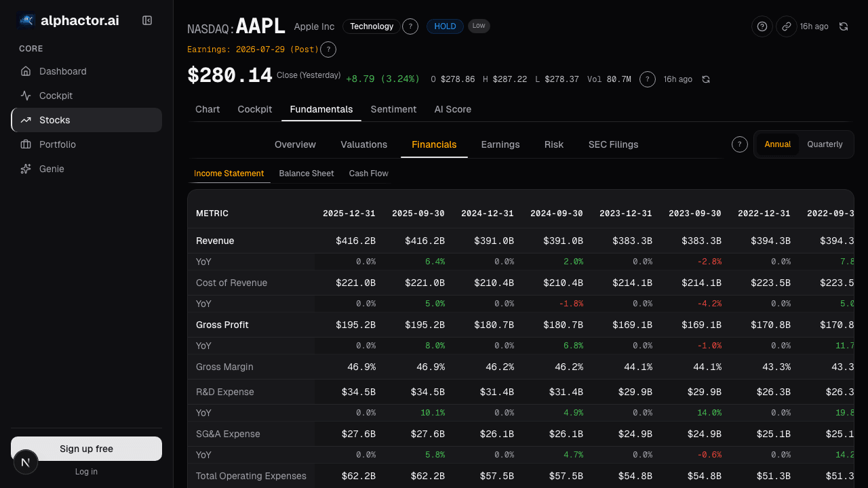Click the 2025-09-30 column header
The height and width of the screenshot is (488, 868).
pyautogui.click(x=418, y=213)
